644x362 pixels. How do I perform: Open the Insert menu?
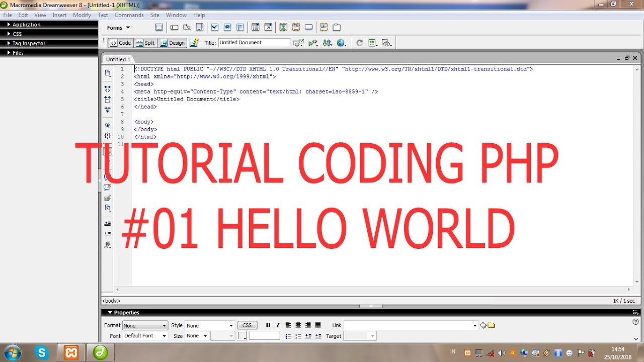59,15
